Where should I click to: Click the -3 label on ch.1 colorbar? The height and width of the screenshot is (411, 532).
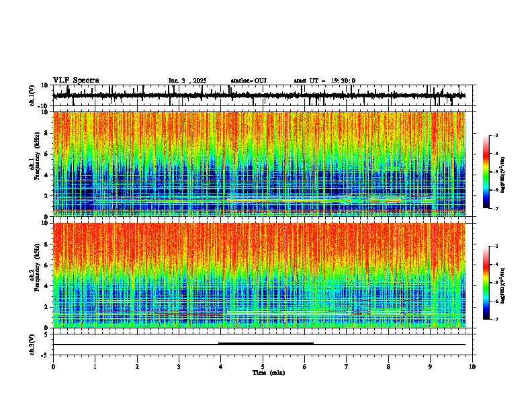pos(496,136)
